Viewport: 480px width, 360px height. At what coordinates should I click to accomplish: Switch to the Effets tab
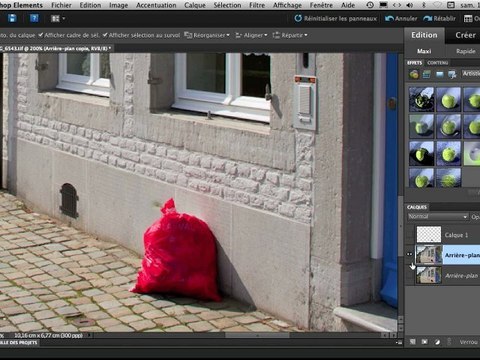point(414,63)
